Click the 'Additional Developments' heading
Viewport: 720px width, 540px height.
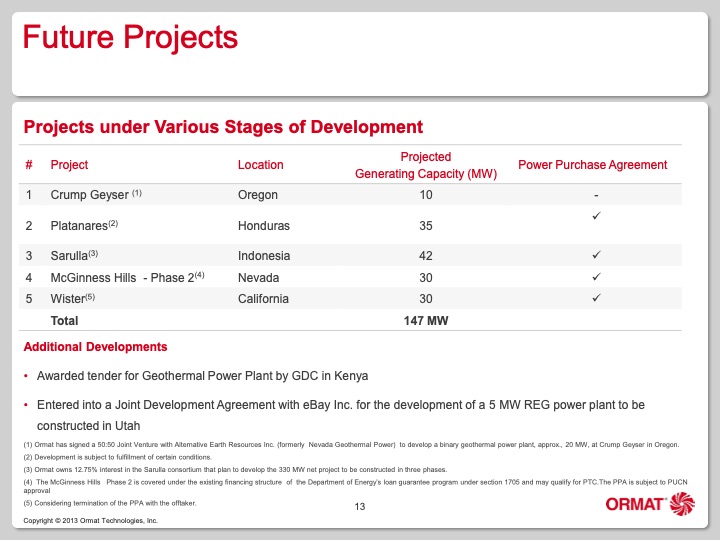pos(95,347)
